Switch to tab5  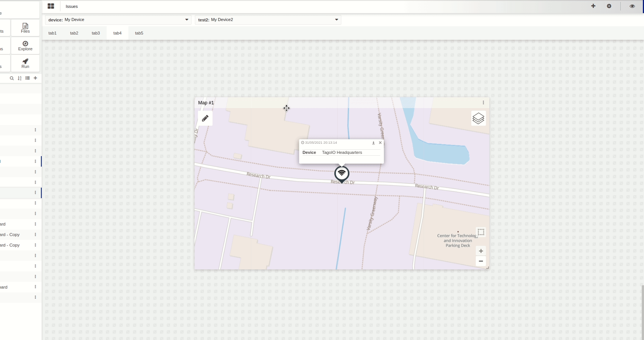click(x=139, y=33)
